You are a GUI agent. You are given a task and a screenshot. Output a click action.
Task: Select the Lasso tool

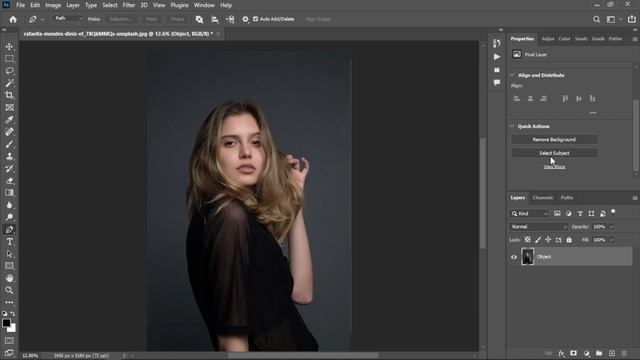coord(9,71)
